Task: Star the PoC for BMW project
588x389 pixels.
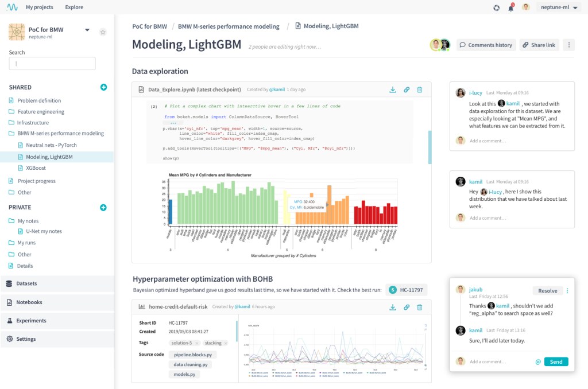Action: pos(103,32)
